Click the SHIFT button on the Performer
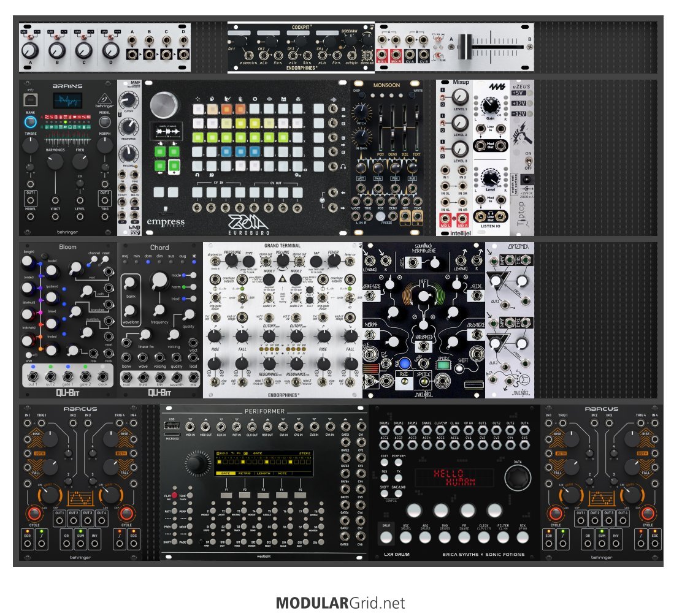Viewport: 682px width, 616px height. click(x=174, y=542)
